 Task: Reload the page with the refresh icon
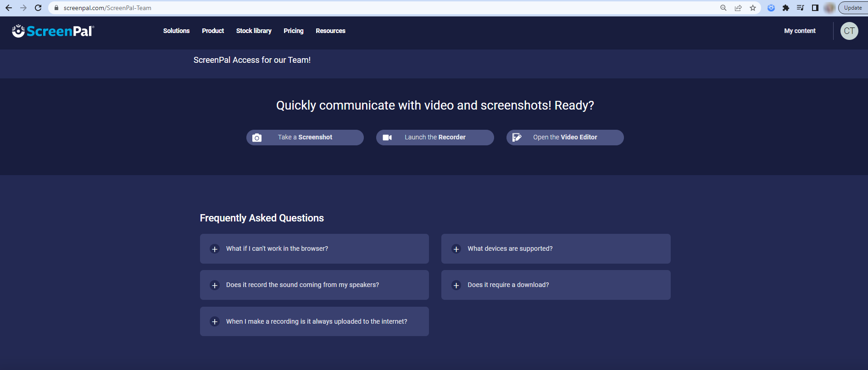[x=38, y=8]
